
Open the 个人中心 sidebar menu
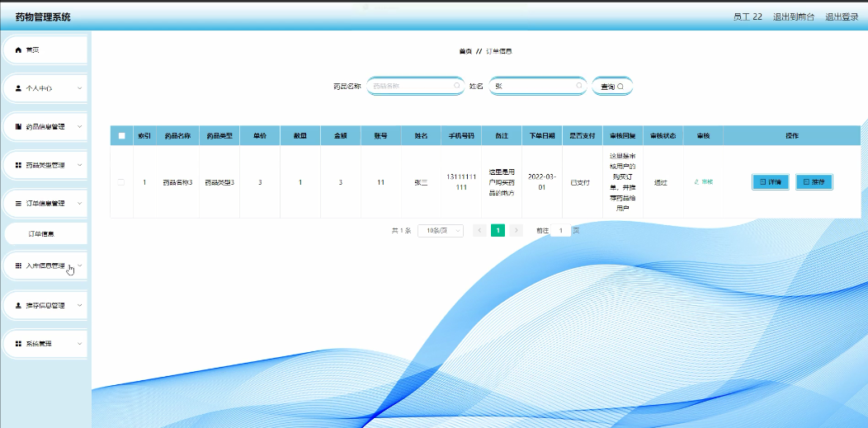point(45,88)
